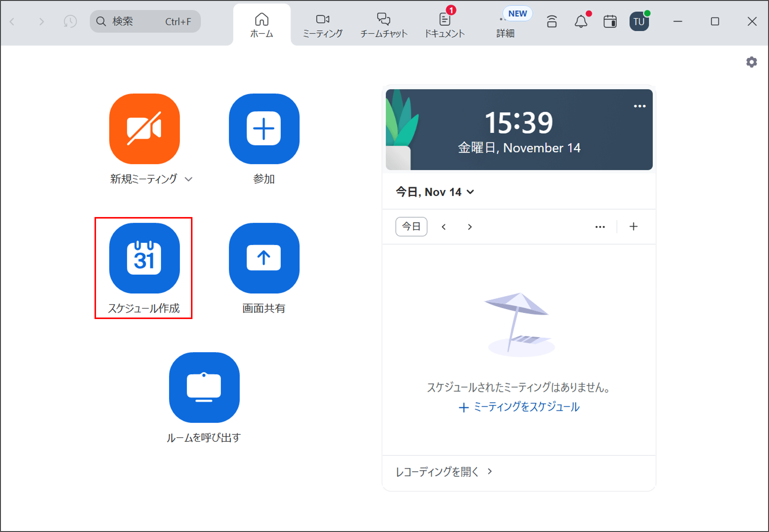Open the チームチャット tab
Screen dimensions: 769x532
pyautogui.click(x=383, y=25)
